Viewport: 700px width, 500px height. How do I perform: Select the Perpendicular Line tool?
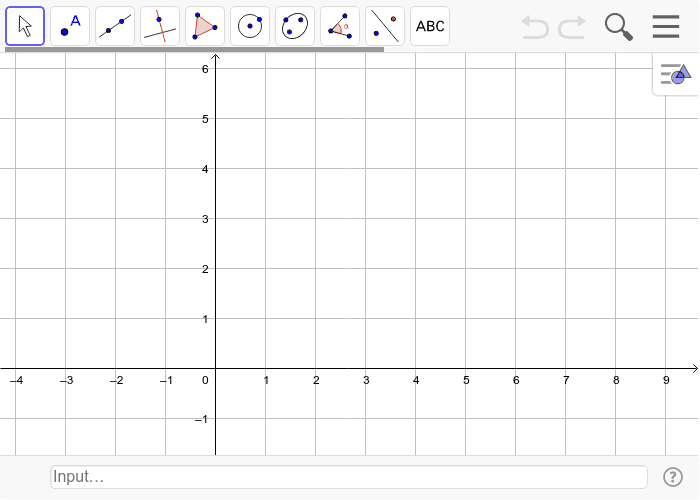point(160,26)
